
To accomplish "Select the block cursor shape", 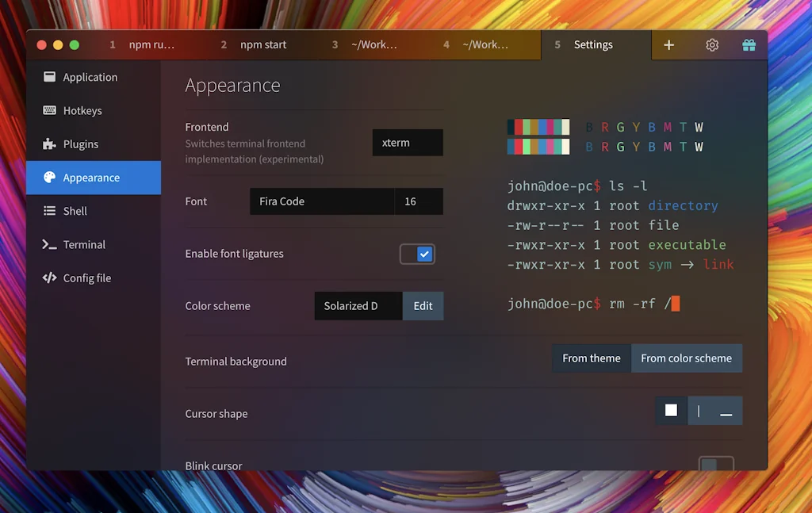I will coord(672,411).
